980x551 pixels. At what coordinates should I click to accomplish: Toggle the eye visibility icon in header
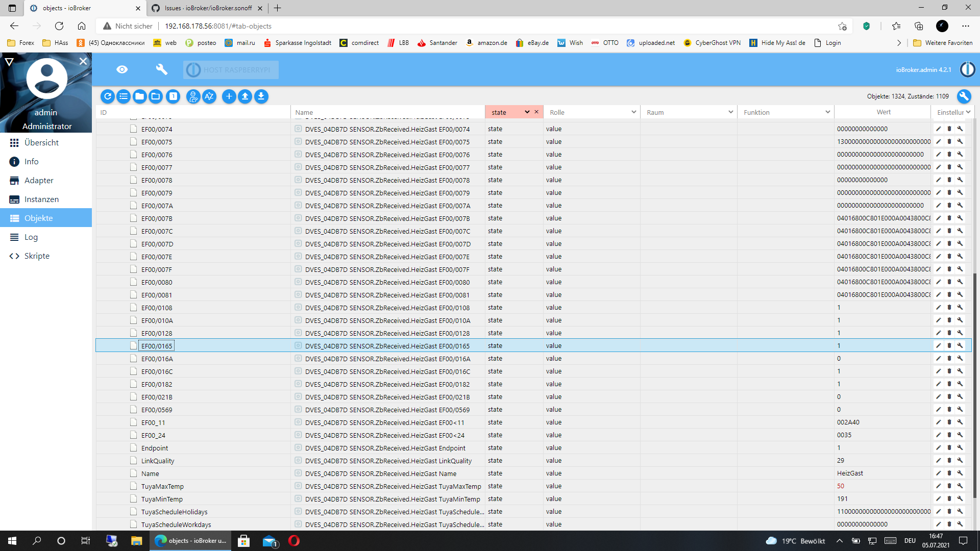pos(122,69)
